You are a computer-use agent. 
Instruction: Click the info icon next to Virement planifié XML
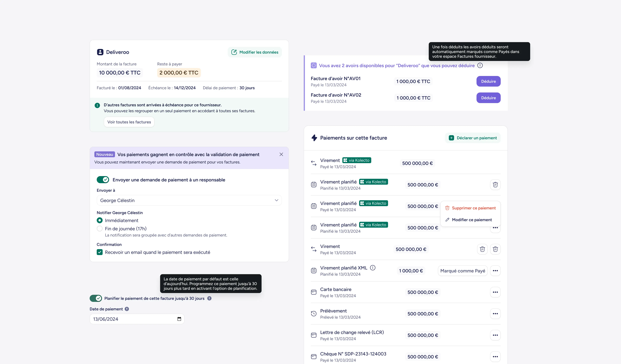373,268
